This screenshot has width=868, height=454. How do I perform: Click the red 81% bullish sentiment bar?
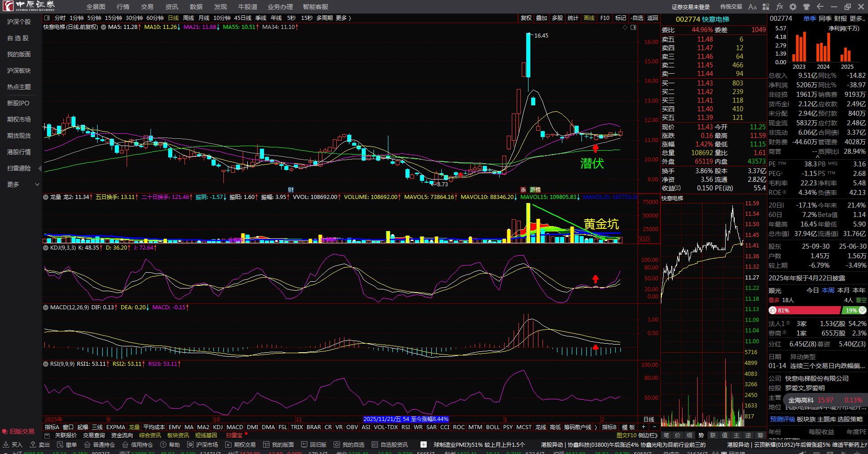tap(805, 311)
